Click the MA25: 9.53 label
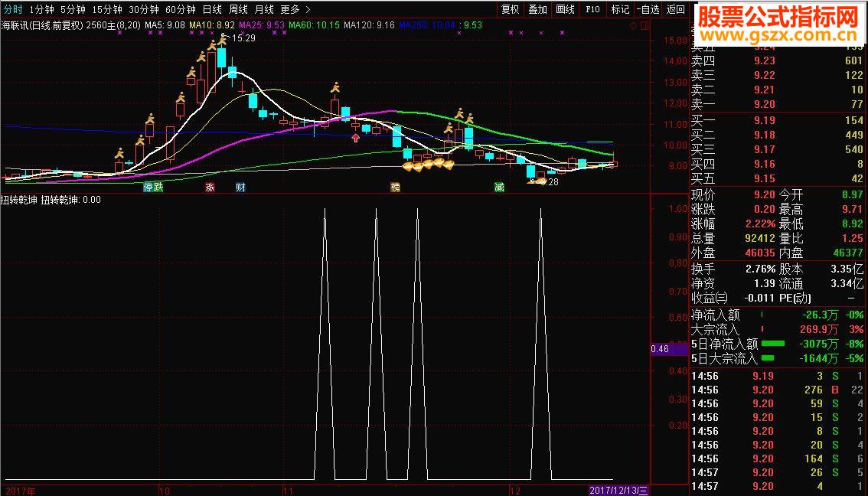 point(261,25)
